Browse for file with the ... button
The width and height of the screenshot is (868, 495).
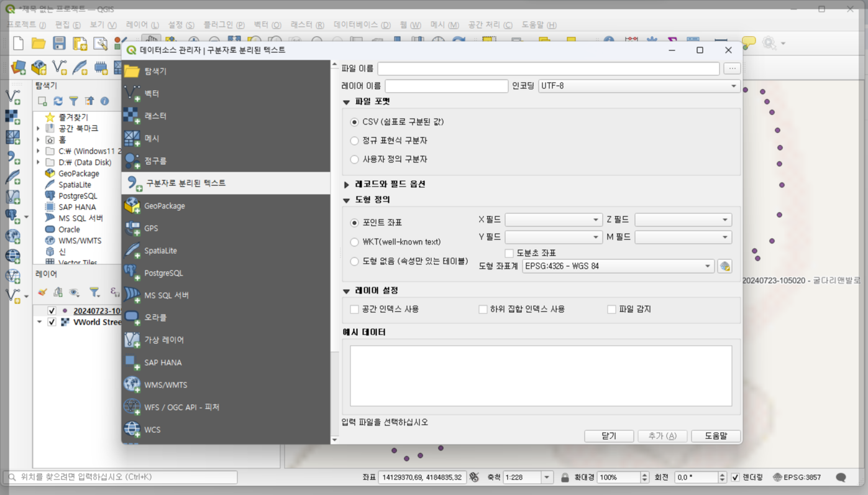[732, 68]
